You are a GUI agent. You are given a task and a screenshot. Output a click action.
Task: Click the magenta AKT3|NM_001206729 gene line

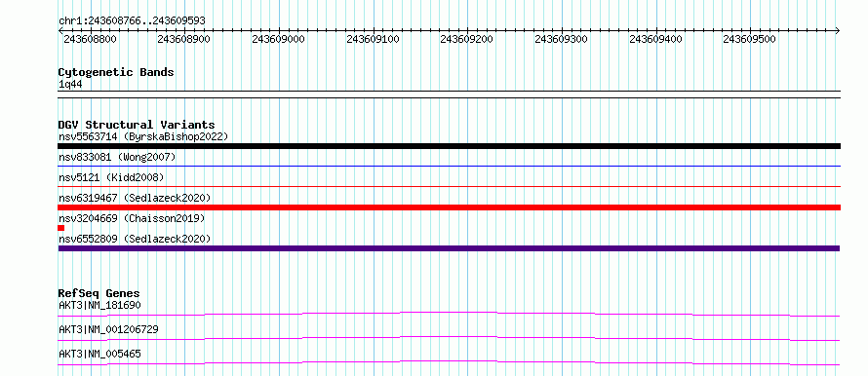point(449,338)
